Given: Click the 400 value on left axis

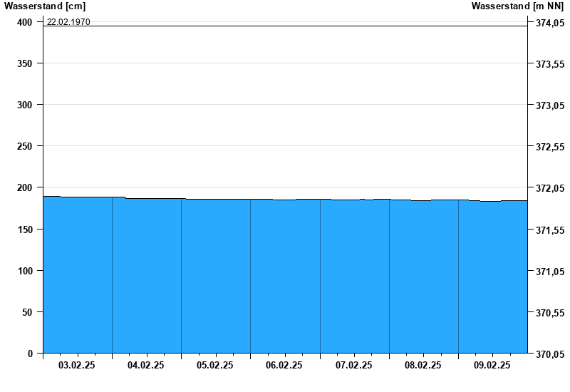Looking at the screenshot, I should [x=25, y=22].
